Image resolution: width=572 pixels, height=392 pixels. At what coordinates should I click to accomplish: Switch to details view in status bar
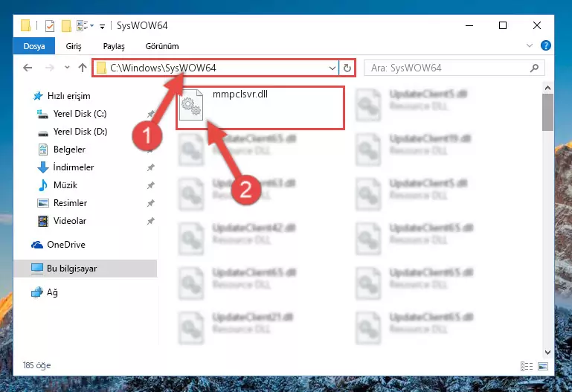coord(527,366)
